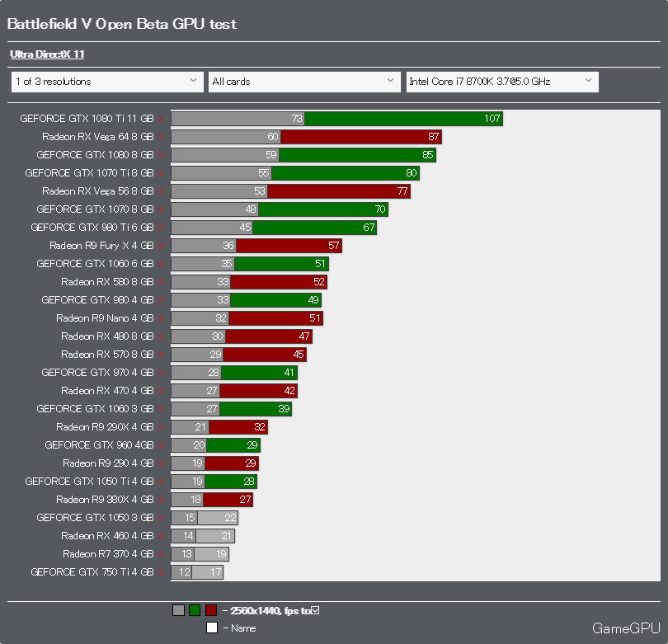This screenshot has width=668, height=644.
Task: Click the GEFORCE GTX 1060 6 GB label
Action: [95, 264]
